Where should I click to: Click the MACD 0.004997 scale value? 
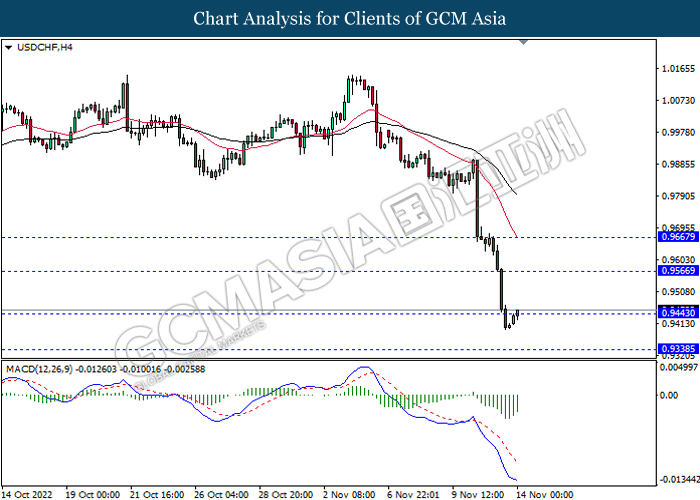pyautogui.click(x=679, y=367)
